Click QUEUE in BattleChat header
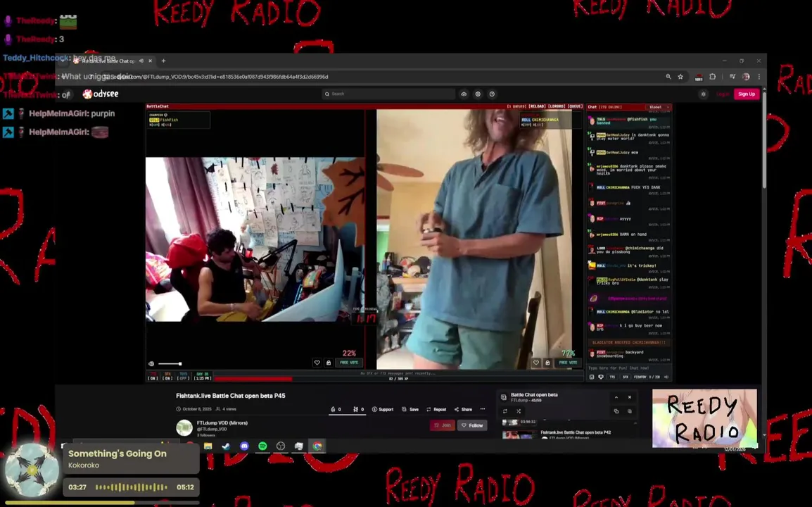Screen dimensions: 812x507 click(575, 106)
